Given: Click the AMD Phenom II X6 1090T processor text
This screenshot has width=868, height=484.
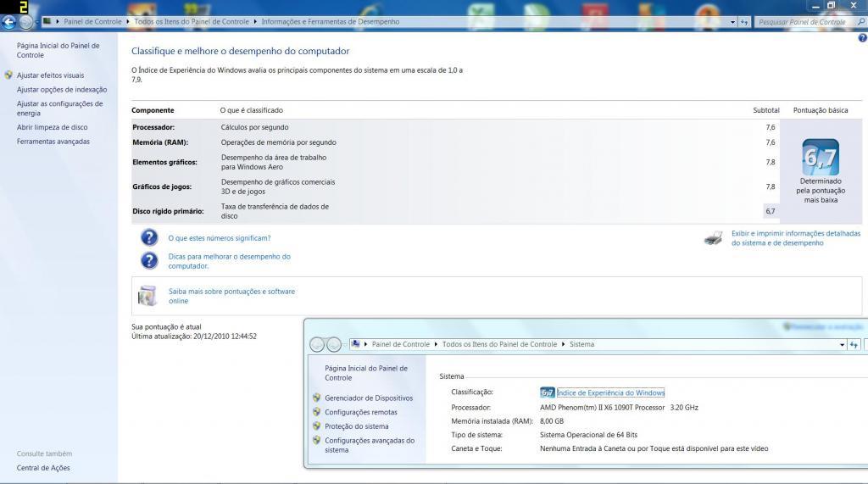Looking at the screenshot, I should [619, 408].
